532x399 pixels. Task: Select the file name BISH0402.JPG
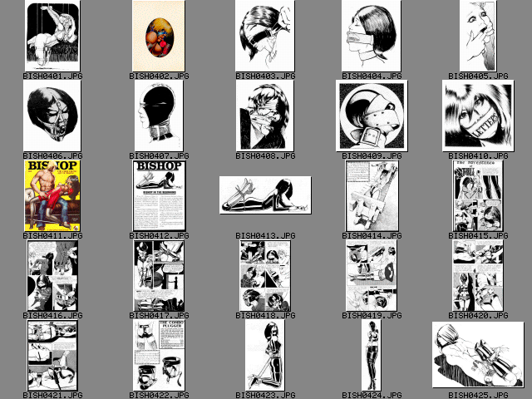[x=159, y=76]
